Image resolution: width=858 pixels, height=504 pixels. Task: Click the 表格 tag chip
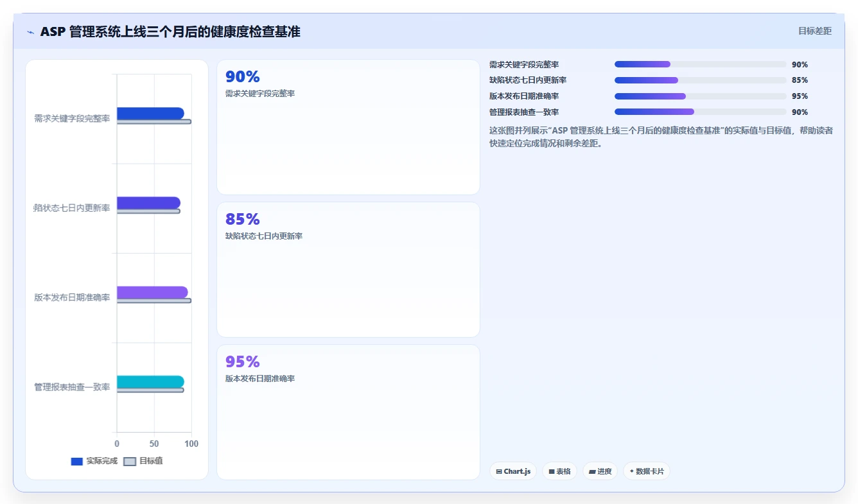click(560, 471)
